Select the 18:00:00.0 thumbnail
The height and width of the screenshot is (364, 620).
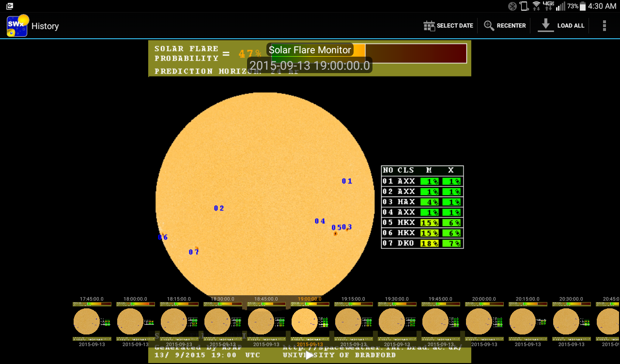(135, 321)
